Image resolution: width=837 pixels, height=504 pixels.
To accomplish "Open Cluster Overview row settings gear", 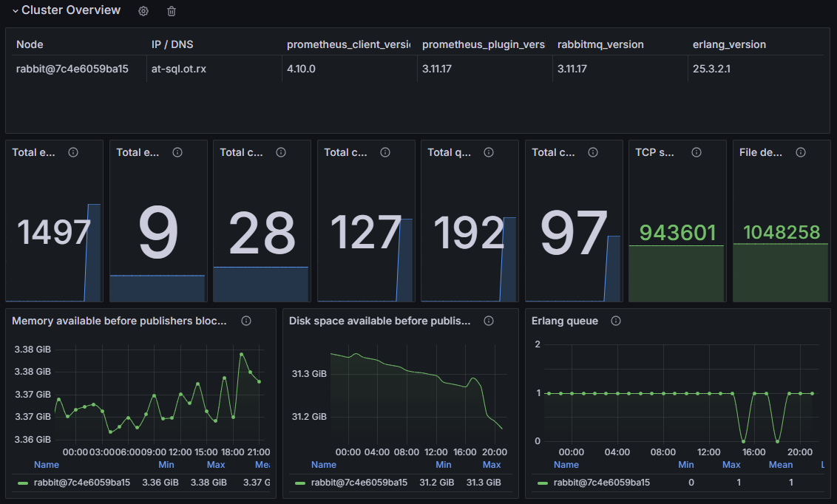I will pyautogui.click(x=143, y=11).
